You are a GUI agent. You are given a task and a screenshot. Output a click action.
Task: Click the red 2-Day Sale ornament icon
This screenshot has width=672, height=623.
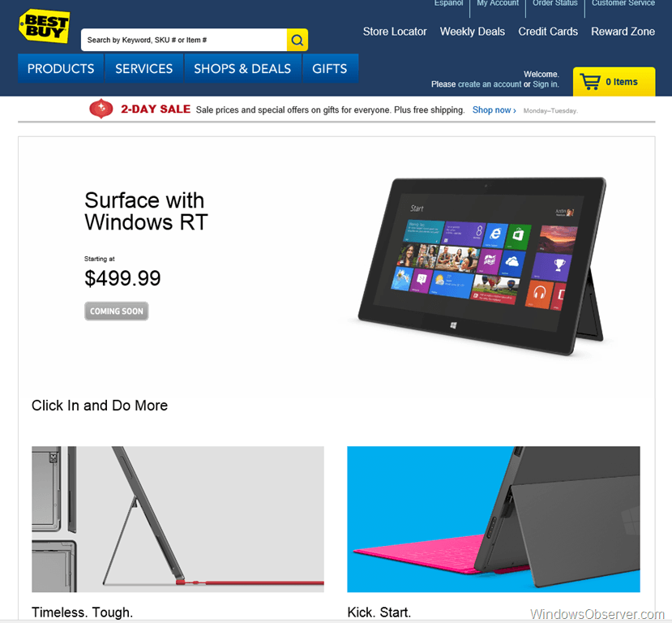point(101,109)
